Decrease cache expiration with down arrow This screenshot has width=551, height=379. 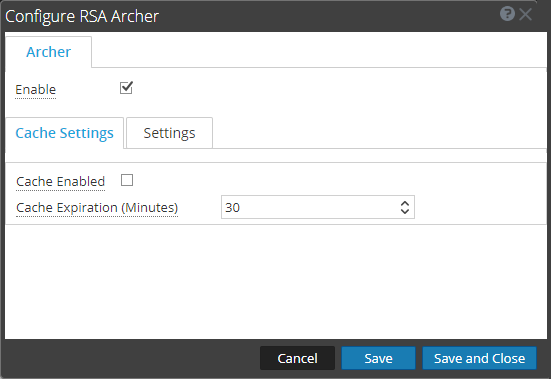(405, 211)
